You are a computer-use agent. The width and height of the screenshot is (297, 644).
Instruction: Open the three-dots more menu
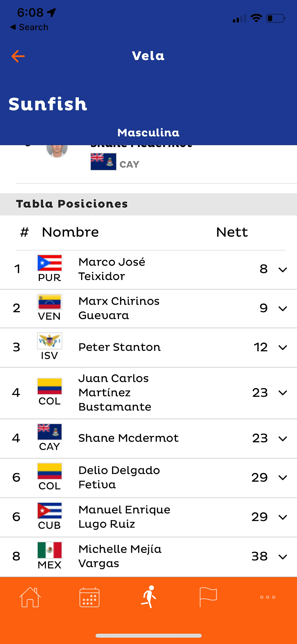[268, 597]
